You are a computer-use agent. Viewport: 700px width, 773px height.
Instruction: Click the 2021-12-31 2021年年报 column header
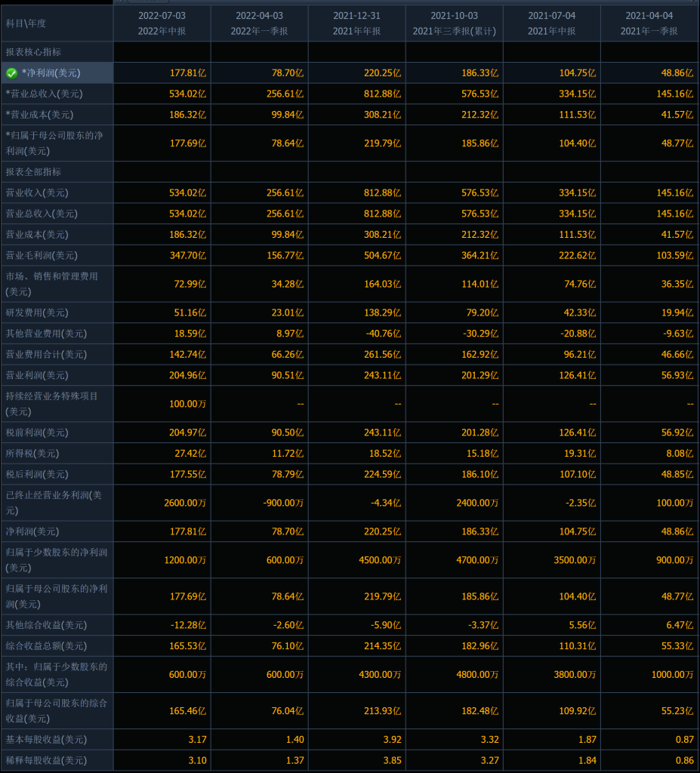click(356, 23)
